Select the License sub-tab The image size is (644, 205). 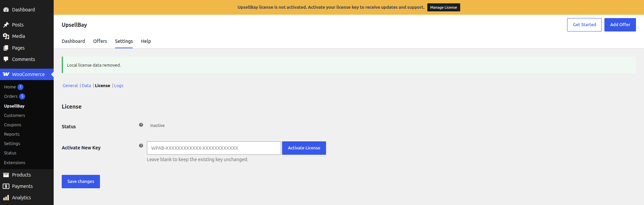[x=102, y=86]
